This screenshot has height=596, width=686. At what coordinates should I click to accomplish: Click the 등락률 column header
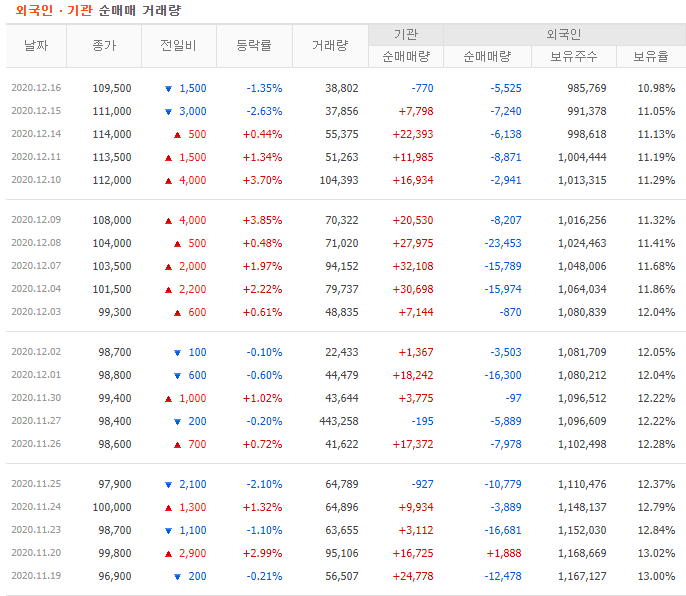coord(254,46)
